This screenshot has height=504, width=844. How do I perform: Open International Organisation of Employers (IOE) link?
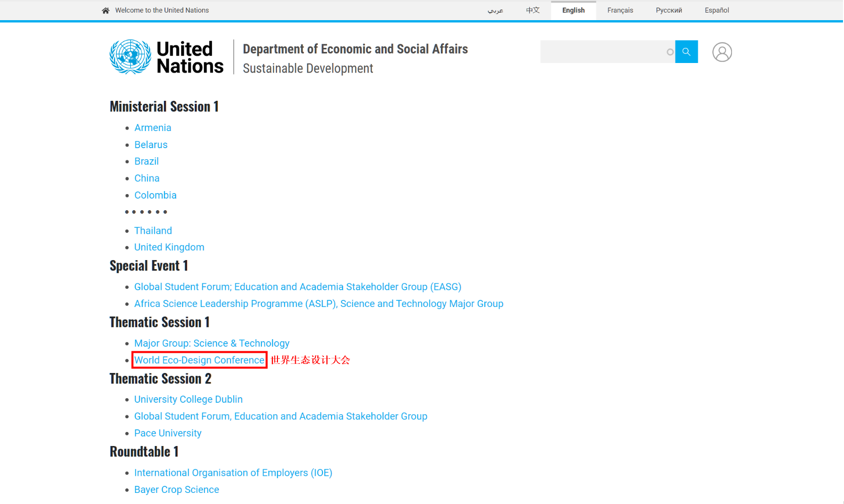click(x=233, y=473)
